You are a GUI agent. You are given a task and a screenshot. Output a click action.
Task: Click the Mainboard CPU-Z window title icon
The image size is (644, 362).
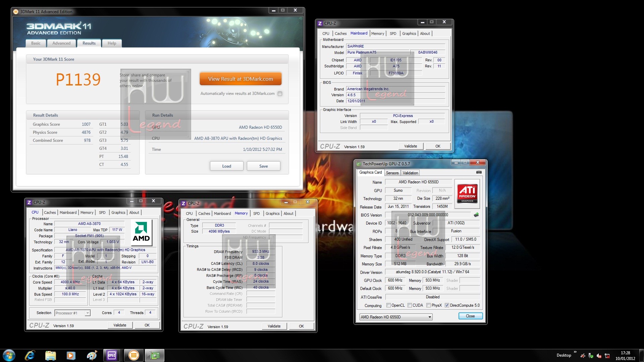[x=320, y=23]
